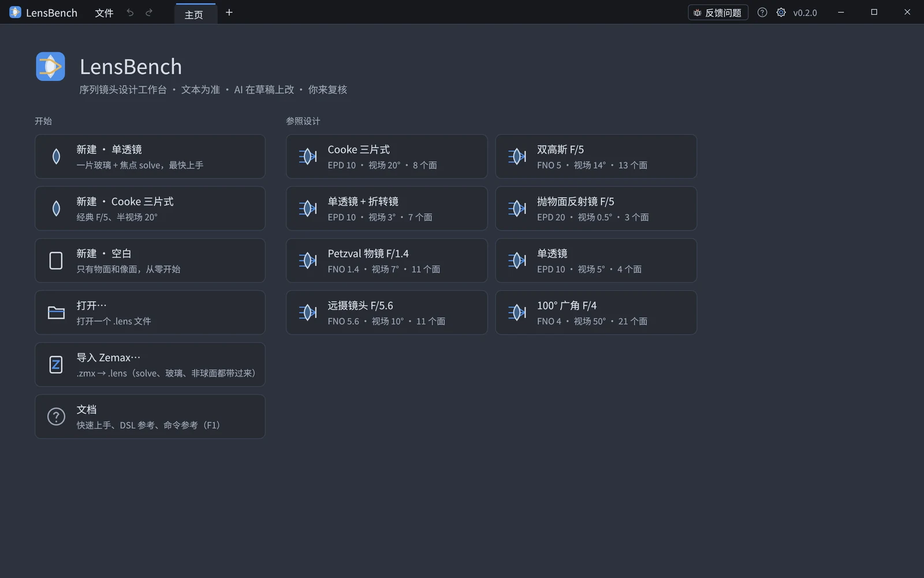Click lens icon on 100° 广角 F/4 card
Image resolution: width=924 pixels, height=578 pixels.
point(517,313)
